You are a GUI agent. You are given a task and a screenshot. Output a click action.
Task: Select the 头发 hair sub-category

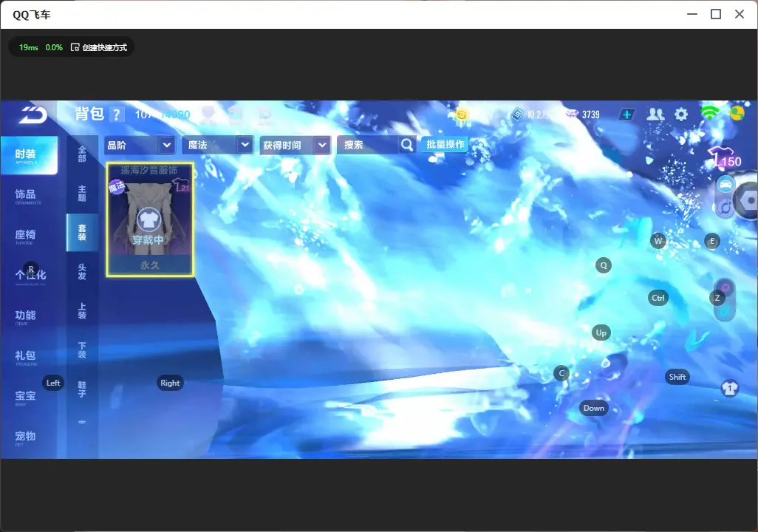82,272
